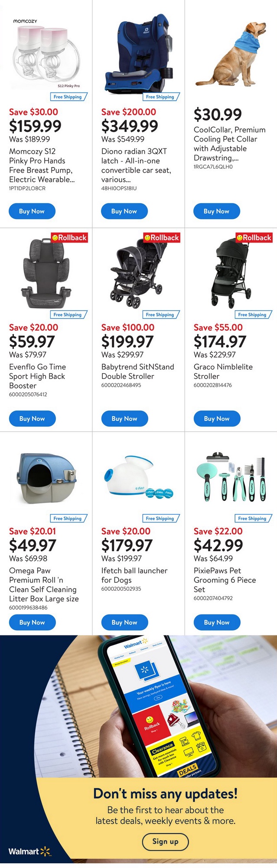Image resolution: width=277 pixels, height=868 pixels.
Task: Buy the Omega Paw litter box
Action: click(x=32, y=622)
